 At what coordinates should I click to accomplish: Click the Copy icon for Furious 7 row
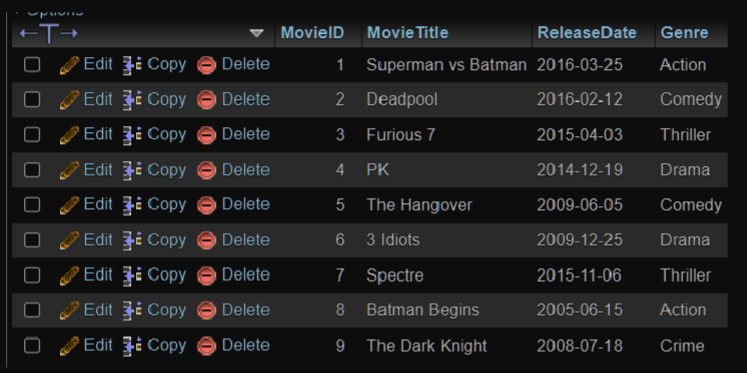tap(132, 135)
